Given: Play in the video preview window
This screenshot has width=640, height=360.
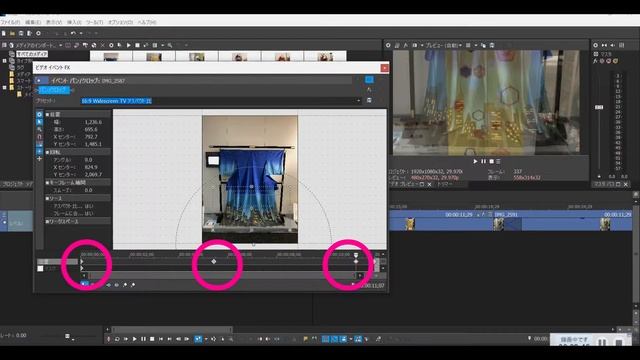Looking at the screenshot, I should click(475, 162).
